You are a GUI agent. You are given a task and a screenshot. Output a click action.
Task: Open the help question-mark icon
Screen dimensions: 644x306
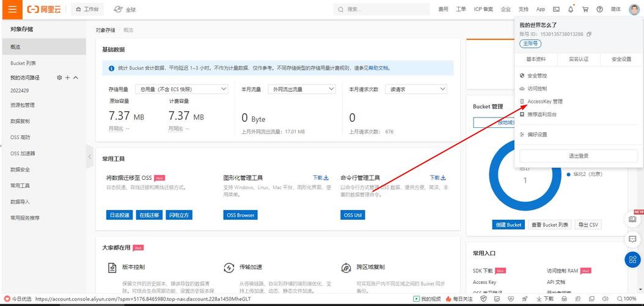point(599,9)
